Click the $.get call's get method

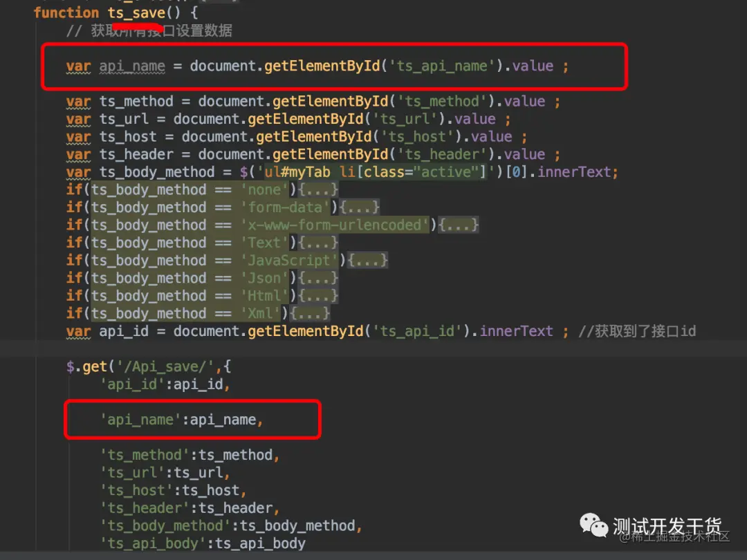[95, 366]
